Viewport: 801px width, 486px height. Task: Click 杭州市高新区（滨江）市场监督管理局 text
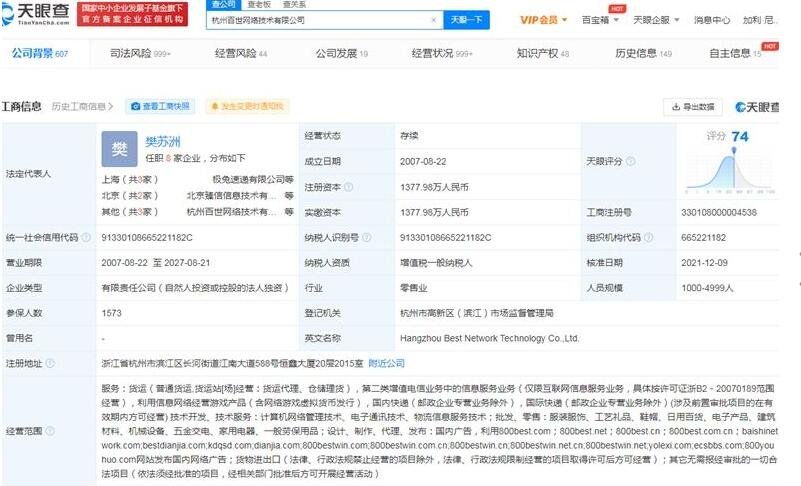(x=477, y=313)
